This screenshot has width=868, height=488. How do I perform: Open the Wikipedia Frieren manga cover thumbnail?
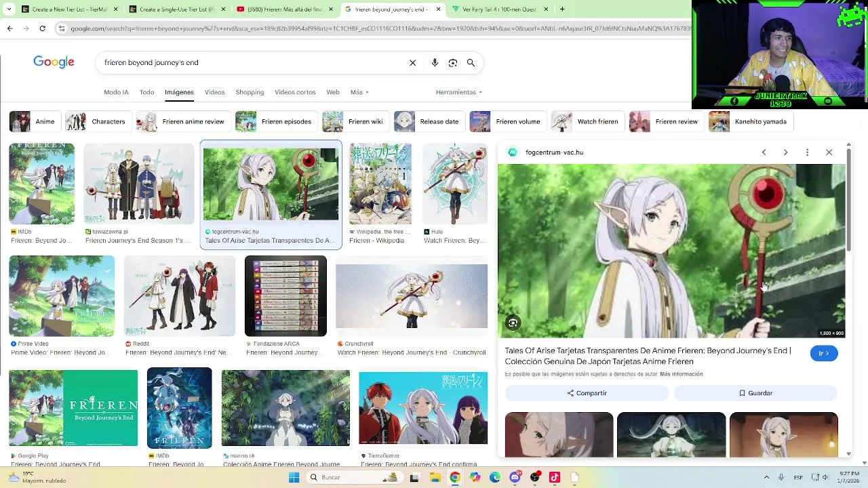380,184
